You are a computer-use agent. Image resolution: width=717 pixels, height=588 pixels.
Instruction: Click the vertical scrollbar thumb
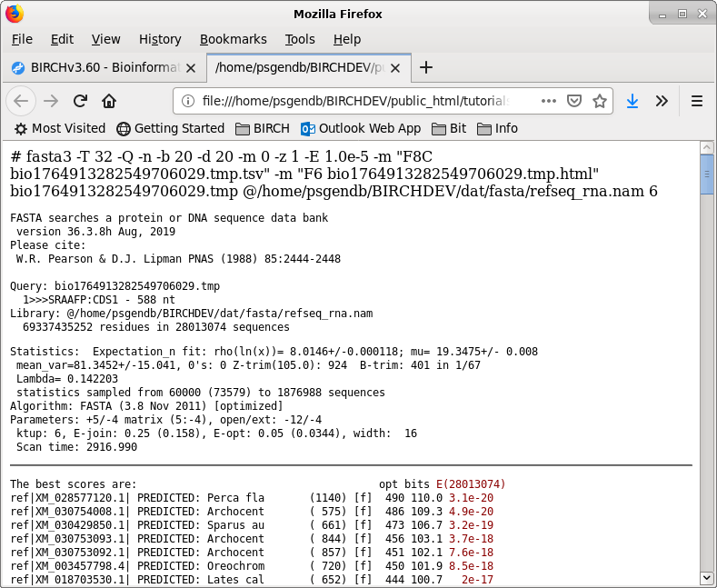click(707, 174)
